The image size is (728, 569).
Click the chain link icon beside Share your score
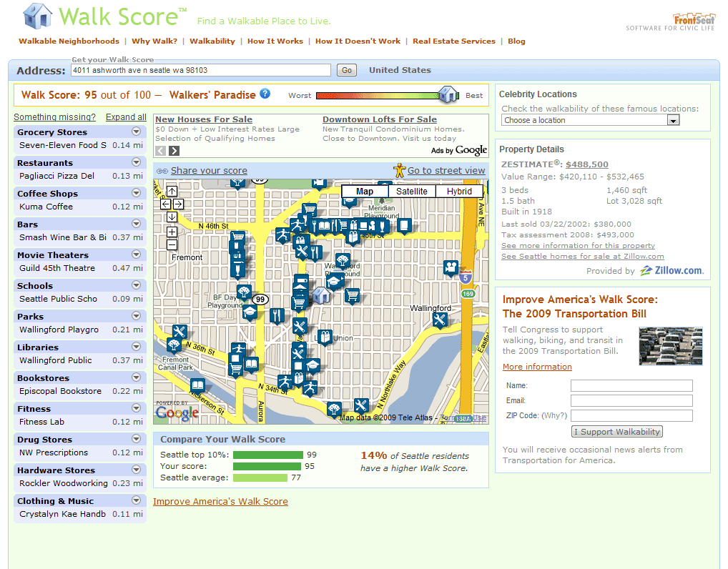click(x=162, y=172)
